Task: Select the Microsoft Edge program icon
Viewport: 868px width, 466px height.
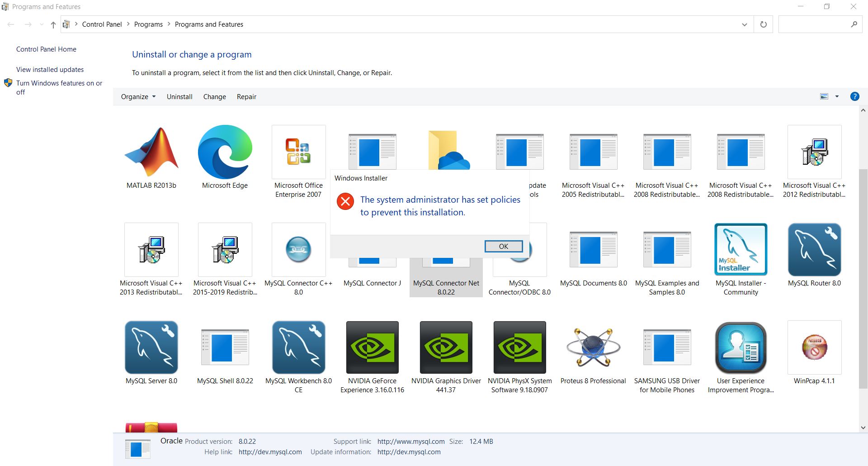Action: click(x=225, y=152)
